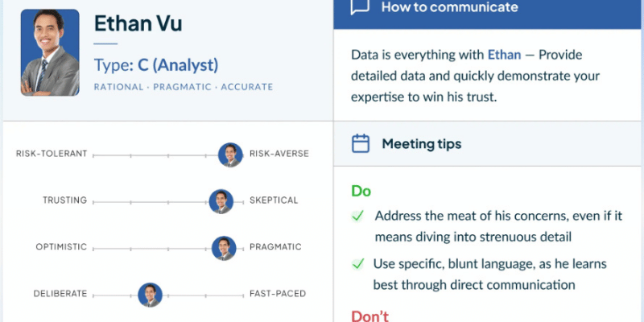
Task: Open Ethan Vu's profile photo
Action: (50, 52)
